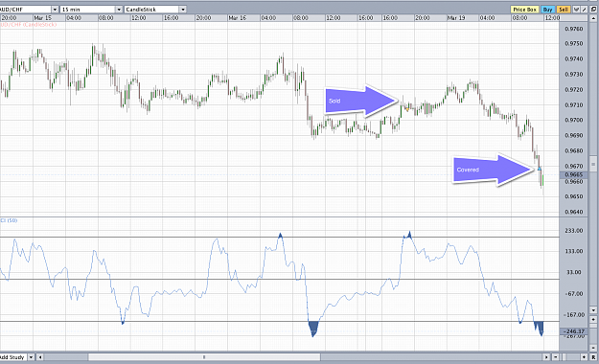Click the plus button beside the CCI scale
Viewport: 599px width, 364px height.
[x=593, y=319]
